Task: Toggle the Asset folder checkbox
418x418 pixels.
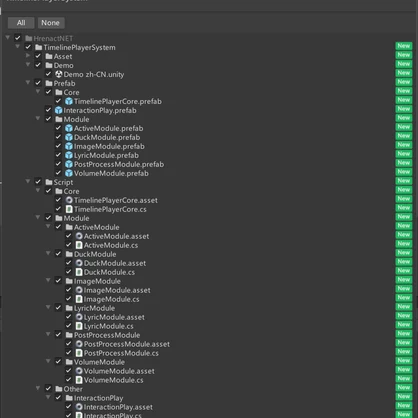Action: coord(38,56)
